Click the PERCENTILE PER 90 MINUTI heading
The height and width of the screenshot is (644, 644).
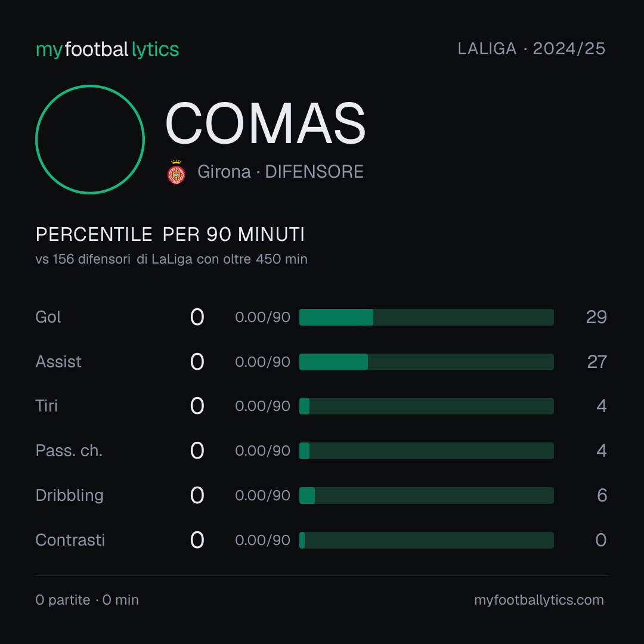pos(170,234)
